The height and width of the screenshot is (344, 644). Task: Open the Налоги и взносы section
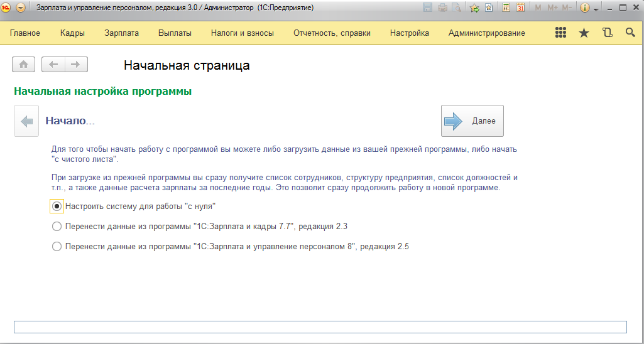coord(243,33)
